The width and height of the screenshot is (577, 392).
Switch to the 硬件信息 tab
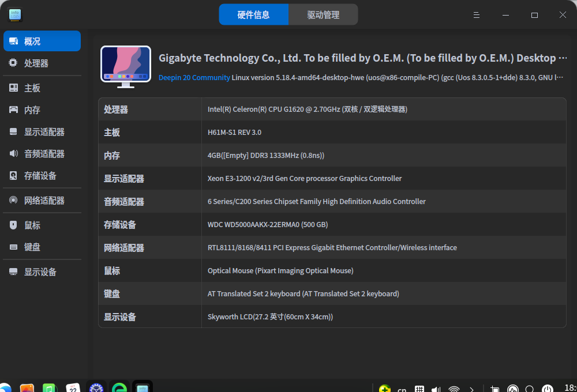[x=254, y=14]
